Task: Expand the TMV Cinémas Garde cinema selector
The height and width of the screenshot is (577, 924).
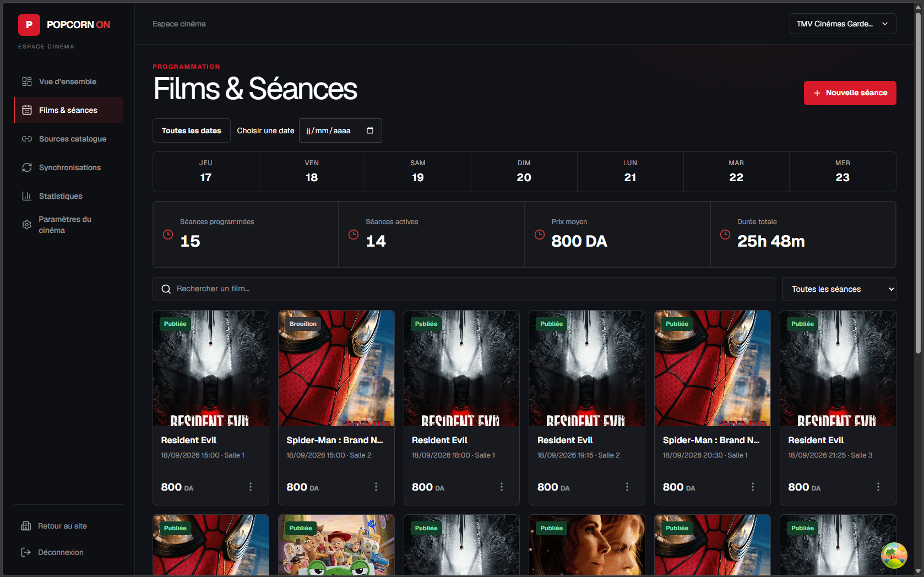Action: [843, 24]
